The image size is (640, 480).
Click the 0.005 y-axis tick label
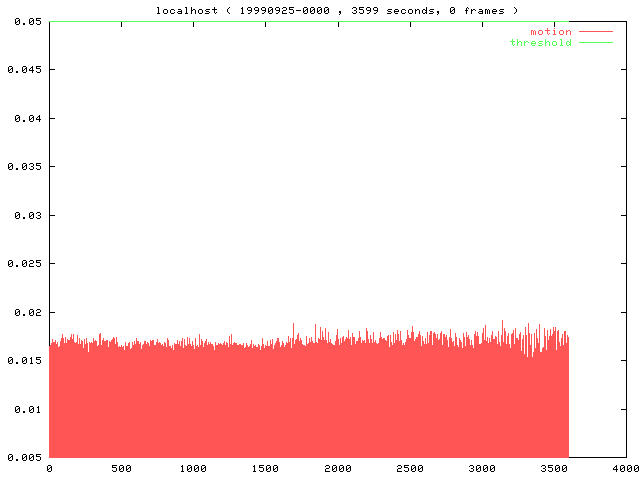pyautogui.click(x=20, y=457)
